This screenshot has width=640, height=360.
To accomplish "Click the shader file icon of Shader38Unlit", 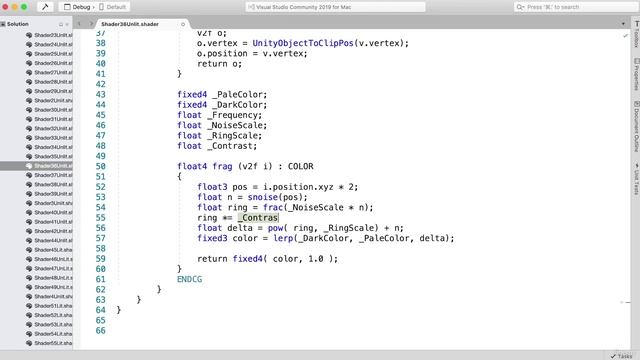I will tap(29, 184).
